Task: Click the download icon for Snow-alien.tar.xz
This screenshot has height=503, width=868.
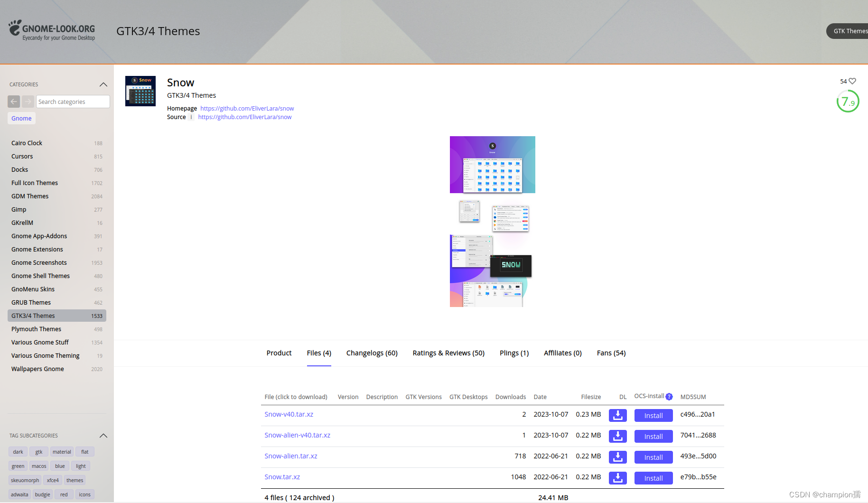Action: [x=617, y=457]
